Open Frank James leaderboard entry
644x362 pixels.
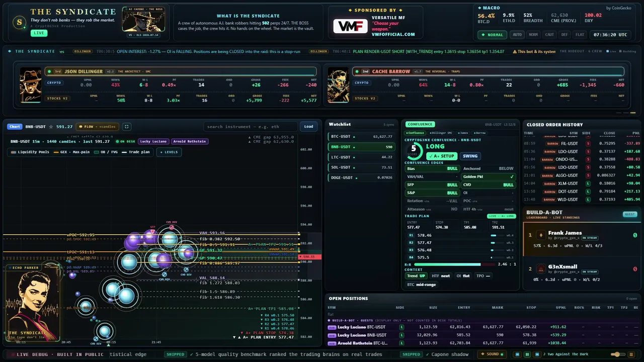[x=582, y=239]
